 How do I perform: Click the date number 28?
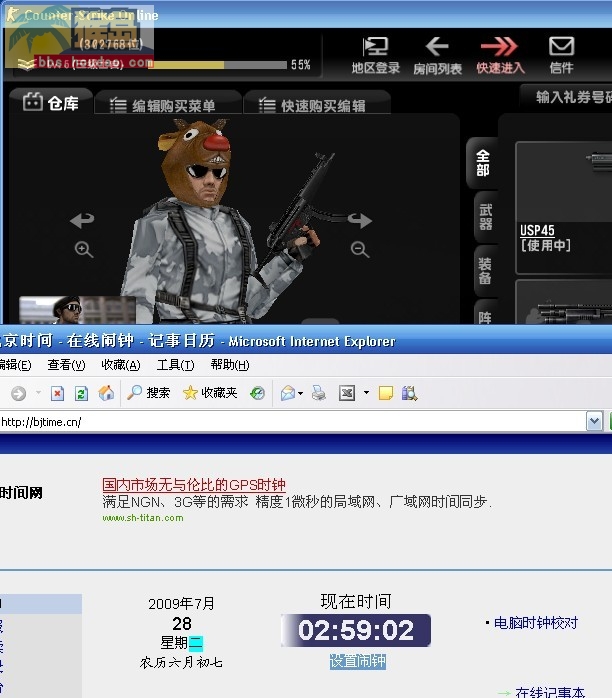(182, 624)
